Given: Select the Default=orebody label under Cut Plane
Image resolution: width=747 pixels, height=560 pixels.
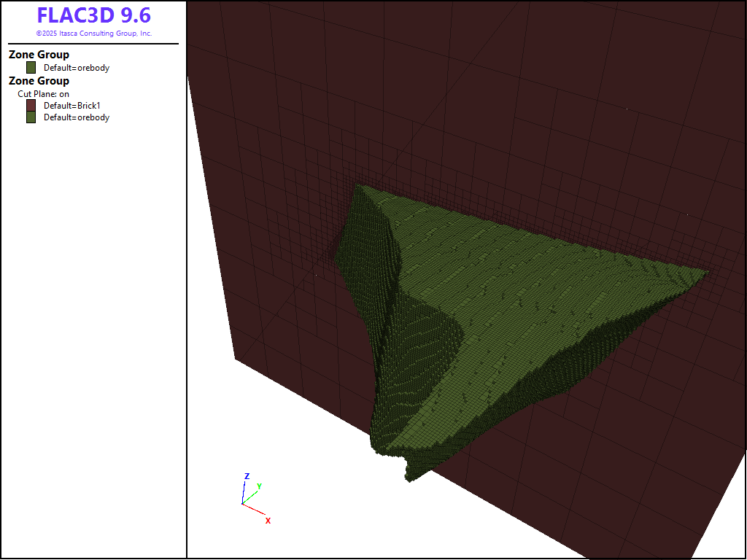Looking at the screenshot, I should click(x=76, y=117).
